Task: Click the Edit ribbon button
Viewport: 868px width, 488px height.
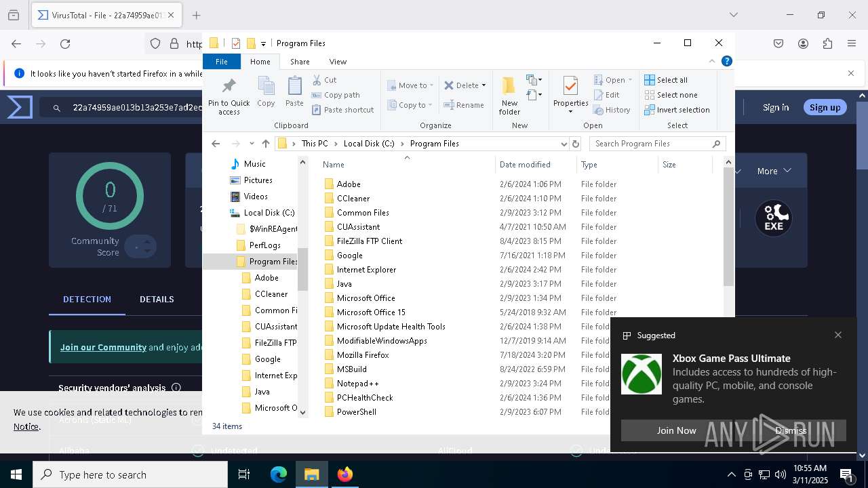Action: pos(606,95)
